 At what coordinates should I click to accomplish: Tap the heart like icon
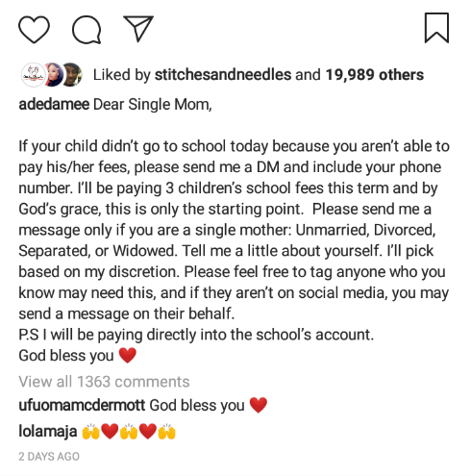pyautogui.click(x=34, y=29)
